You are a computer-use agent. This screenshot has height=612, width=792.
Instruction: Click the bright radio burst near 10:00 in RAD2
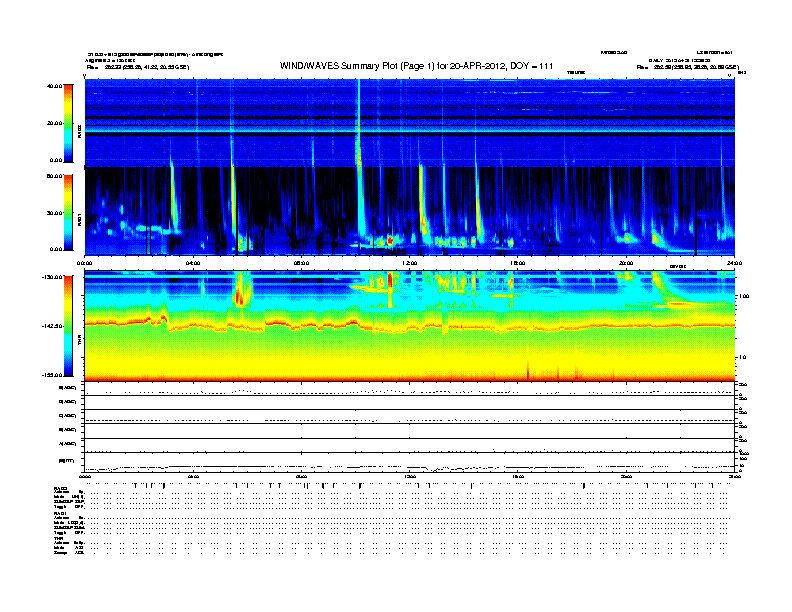359,124
